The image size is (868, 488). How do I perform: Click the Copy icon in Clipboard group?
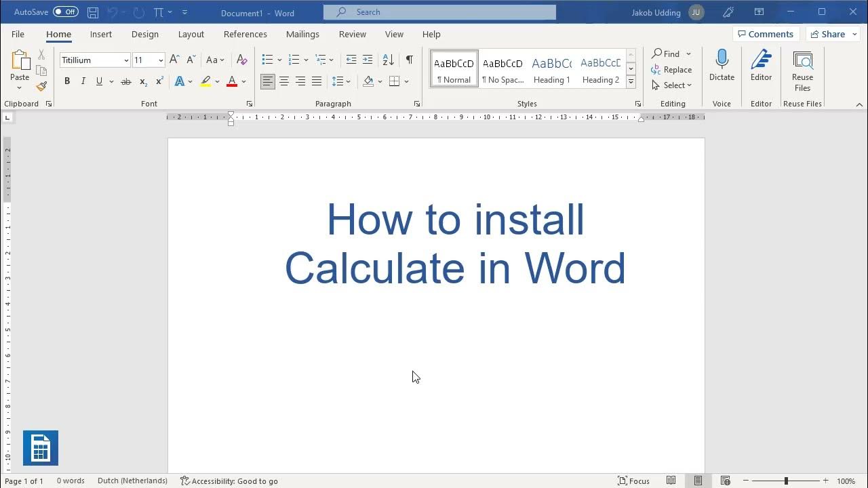point(41,70)
